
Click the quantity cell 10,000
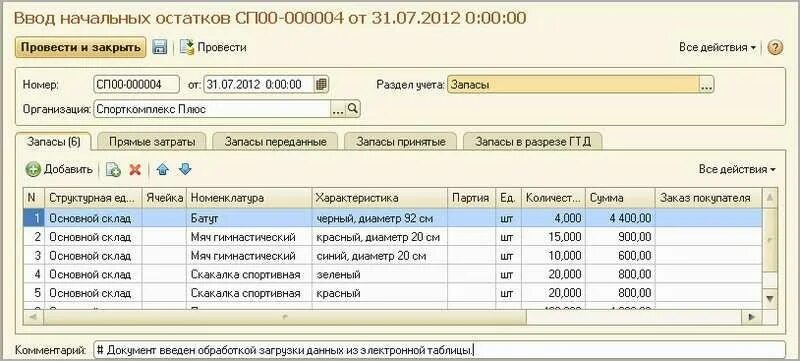[554, 256]
